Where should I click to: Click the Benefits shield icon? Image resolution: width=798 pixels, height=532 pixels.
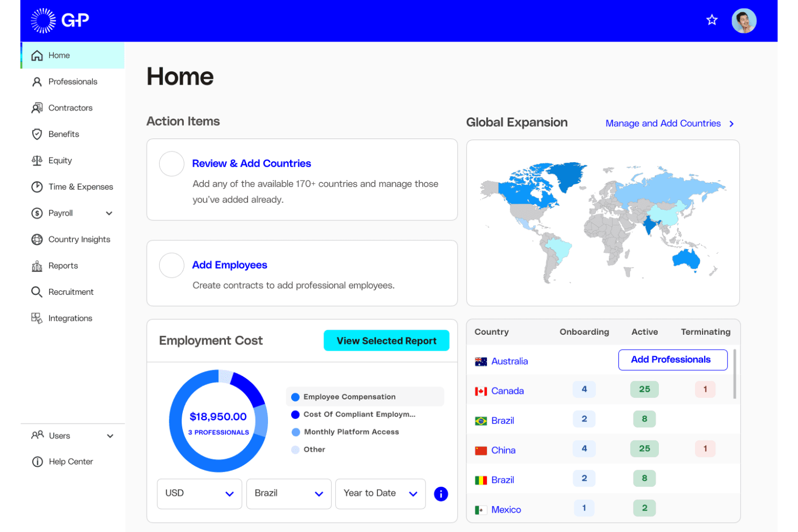[37, 134]
